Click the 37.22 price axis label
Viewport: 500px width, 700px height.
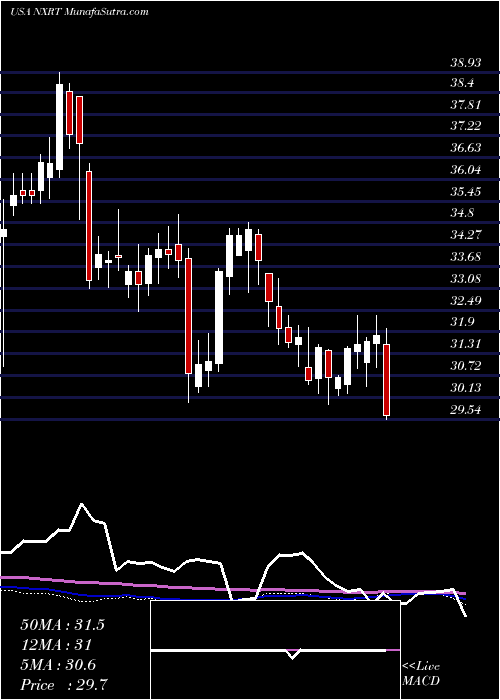click(466, 126)
